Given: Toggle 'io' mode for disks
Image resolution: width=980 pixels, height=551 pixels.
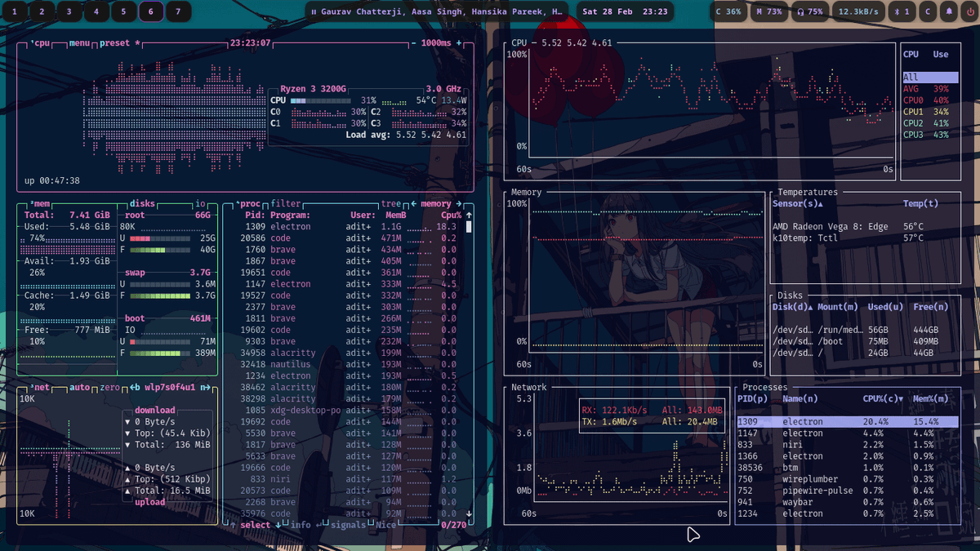Looking at the screenshot, I should point(200,204).
